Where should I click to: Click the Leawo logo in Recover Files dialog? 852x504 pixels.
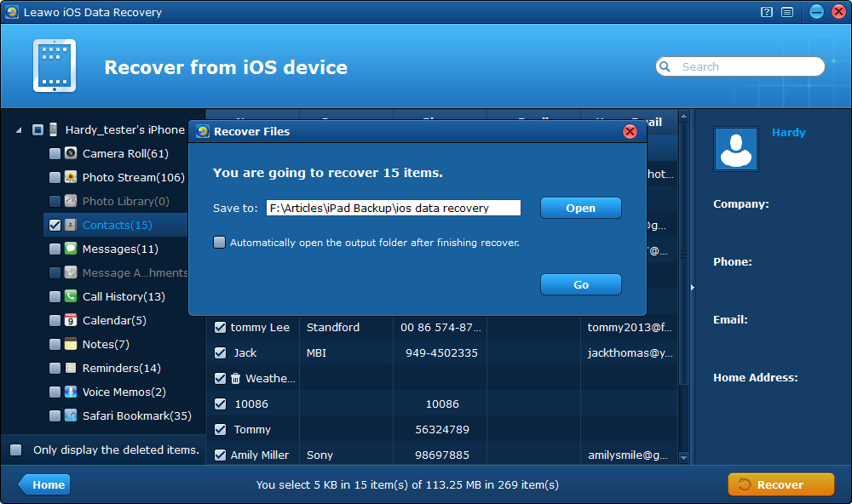click(x=203, y=131)
